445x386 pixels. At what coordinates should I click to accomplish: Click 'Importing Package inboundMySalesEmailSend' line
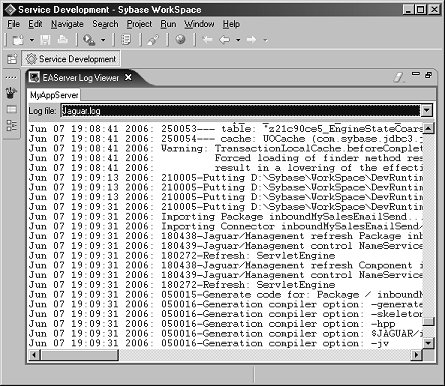pyautogui.click(x=226, y=217)
